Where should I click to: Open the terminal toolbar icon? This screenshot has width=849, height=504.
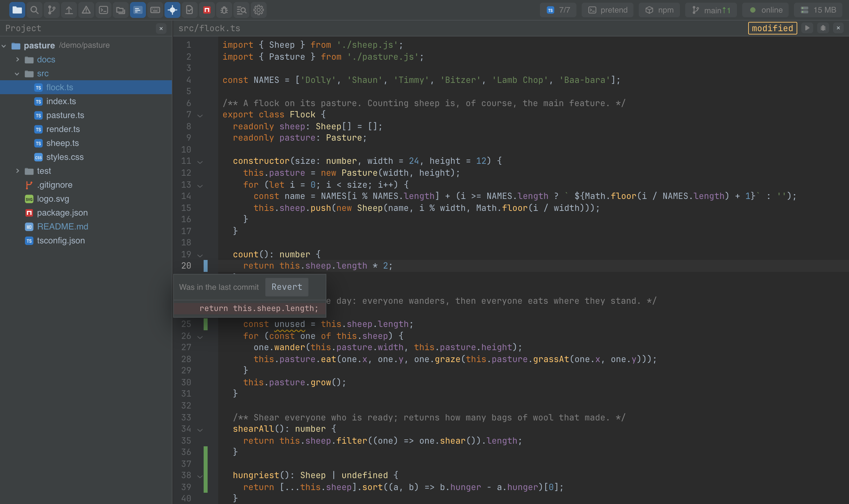click(x=103, y=10)
